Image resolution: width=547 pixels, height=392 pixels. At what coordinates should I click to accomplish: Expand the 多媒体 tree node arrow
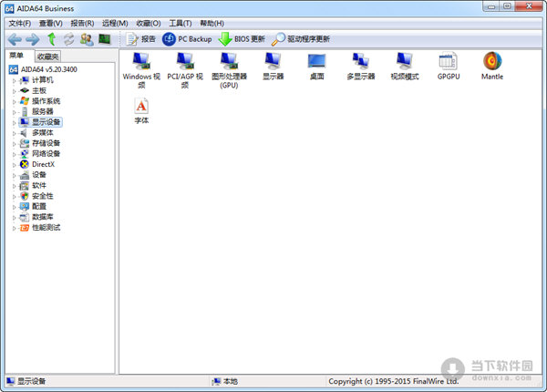15,134
